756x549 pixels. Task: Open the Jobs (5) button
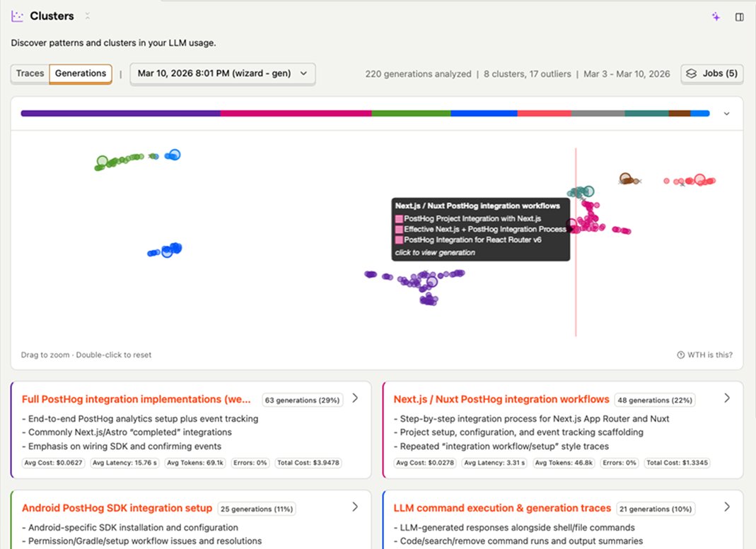pyautogui.click(x=711, y=73)
